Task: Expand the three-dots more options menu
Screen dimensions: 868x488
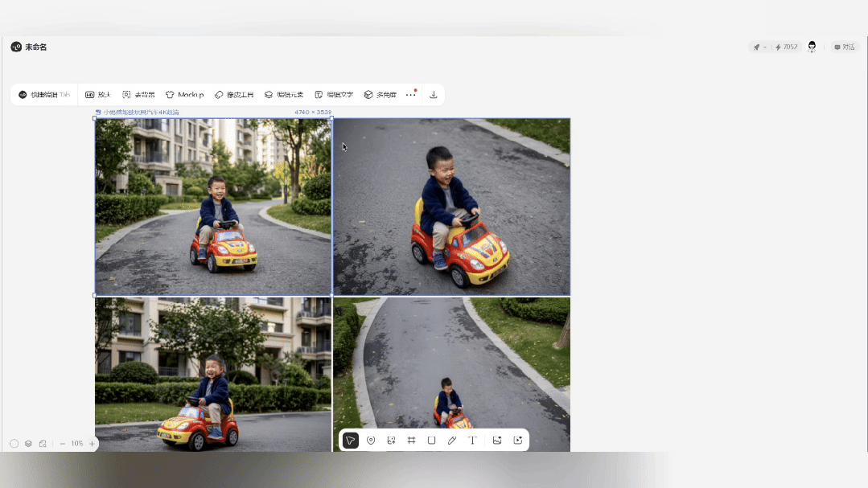Action: [411, 95]
